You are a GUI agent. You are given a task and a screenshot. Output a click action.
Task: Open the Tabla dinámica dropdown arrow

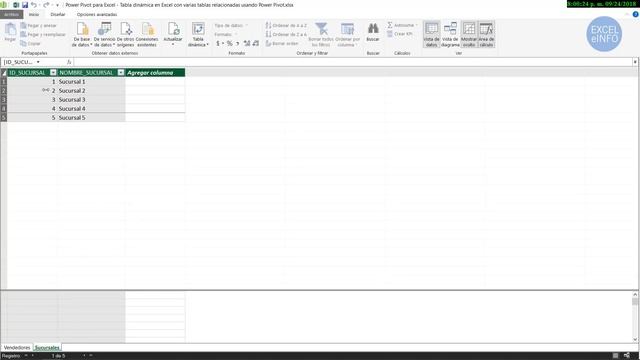coord(208,44)
